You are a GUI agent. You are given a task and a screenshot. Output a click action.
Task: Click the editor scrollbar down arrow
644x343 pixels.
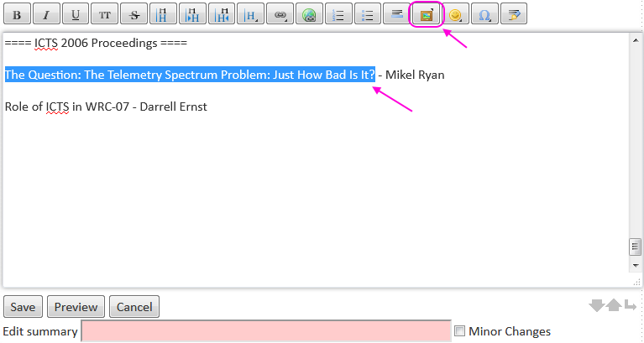point(636,265)
